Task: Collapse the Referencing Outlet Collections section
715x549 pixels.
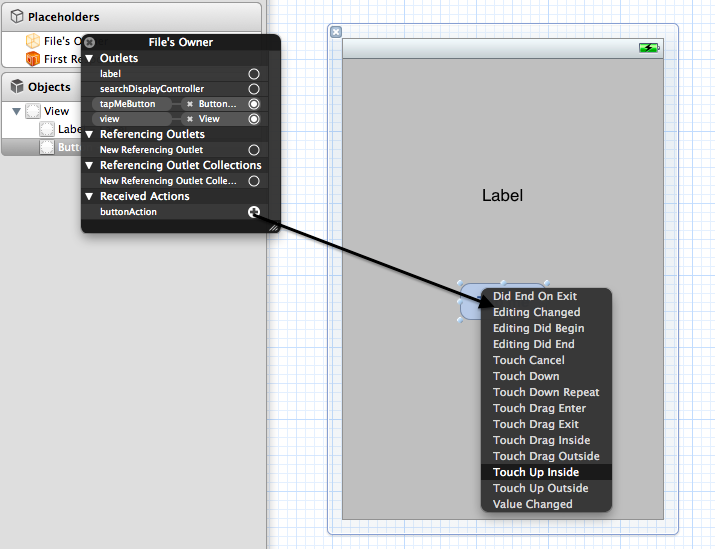Action: pyautogui.click(x=89, y=166)
